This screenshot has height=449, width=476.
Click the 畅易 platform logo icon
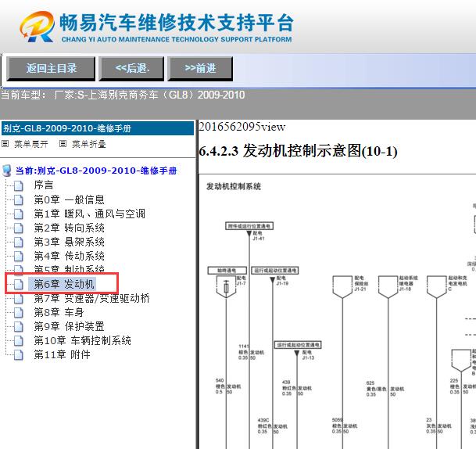37,27
